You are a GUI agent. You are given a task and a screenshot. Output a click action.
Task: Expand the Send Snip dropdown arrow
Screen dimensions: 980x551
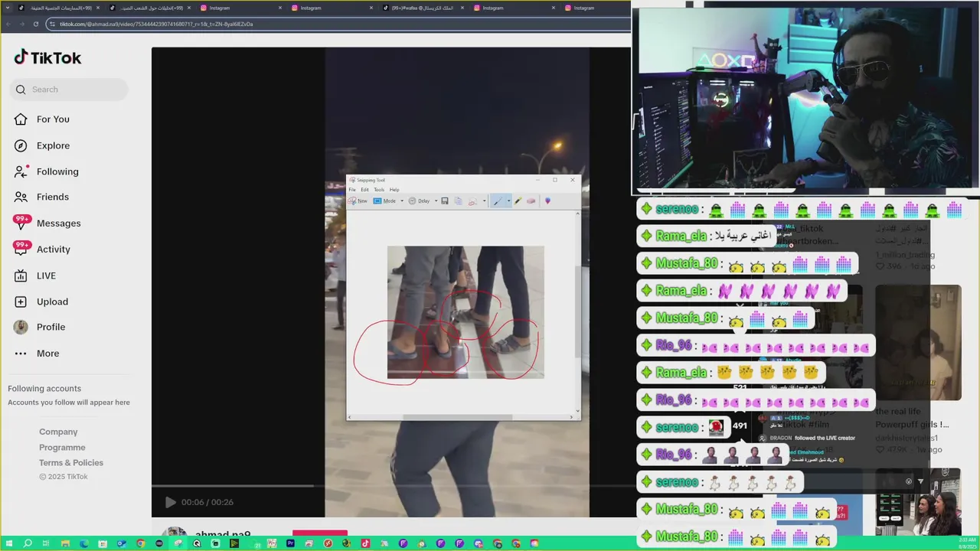485,201
